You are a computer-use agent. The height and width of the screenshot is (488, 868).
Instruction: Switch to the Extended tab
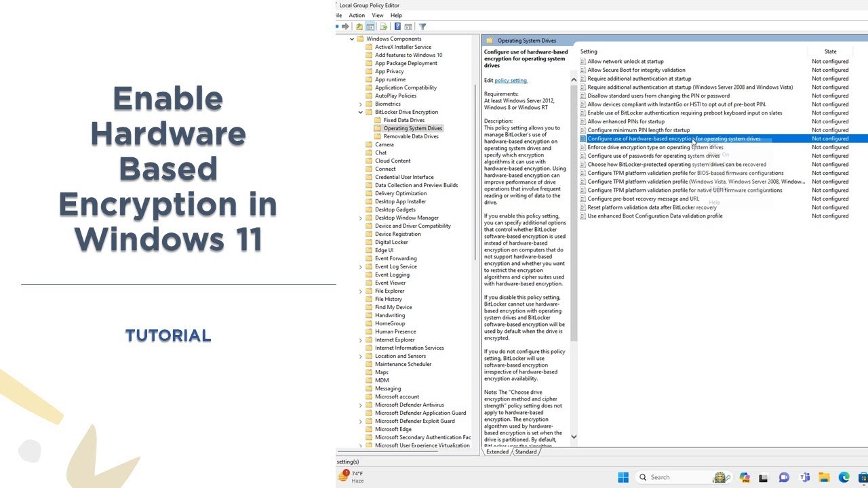point(497,451)
